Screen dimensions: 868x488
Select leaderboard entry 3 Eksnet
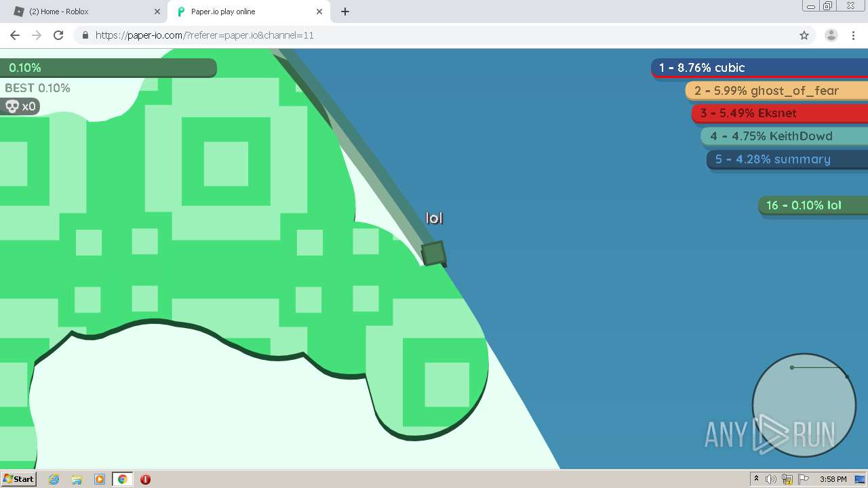click(x=780, y=113)
